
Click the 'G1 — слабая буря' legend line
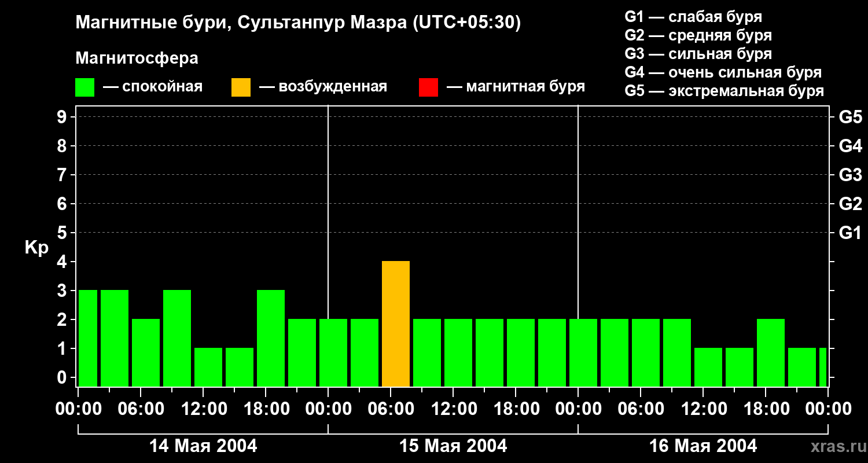click(693, 17)
